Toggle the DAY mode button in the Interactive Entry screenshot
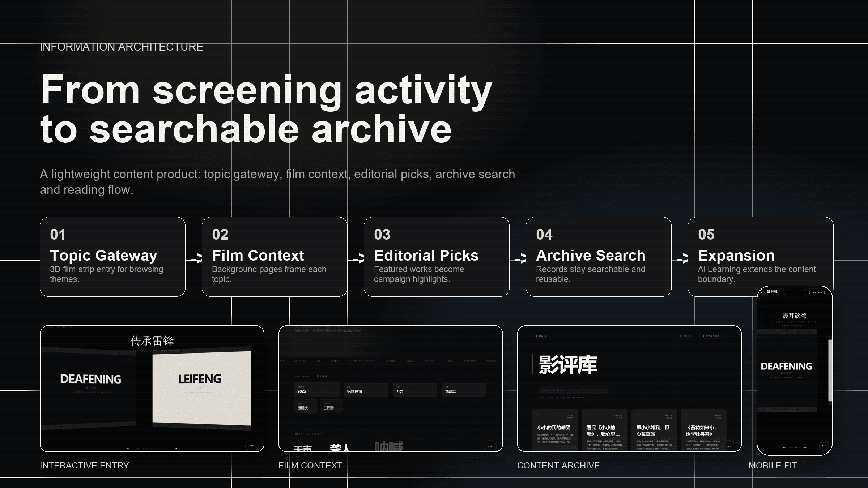This screenshot has width=868, height=488. 251,446
